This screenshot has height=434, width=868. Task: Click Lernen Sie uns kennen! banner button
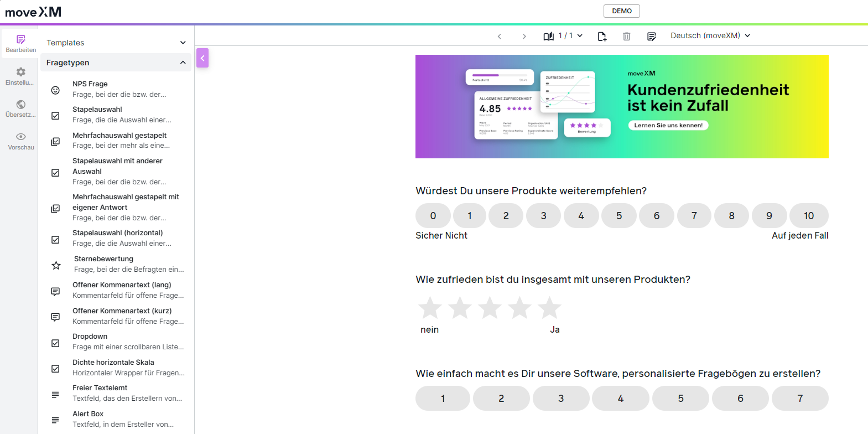tap(668, 125)
